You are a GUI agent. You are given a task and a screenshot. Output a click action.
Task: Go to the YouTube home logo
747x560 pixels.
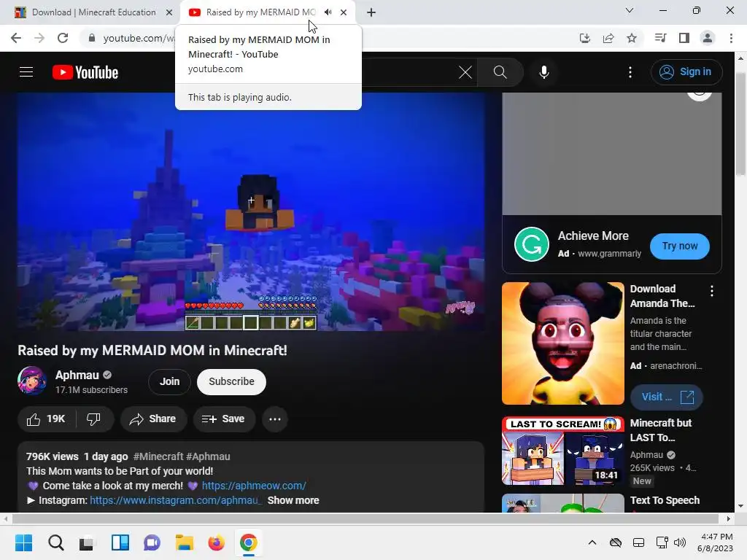pos(85,72)
